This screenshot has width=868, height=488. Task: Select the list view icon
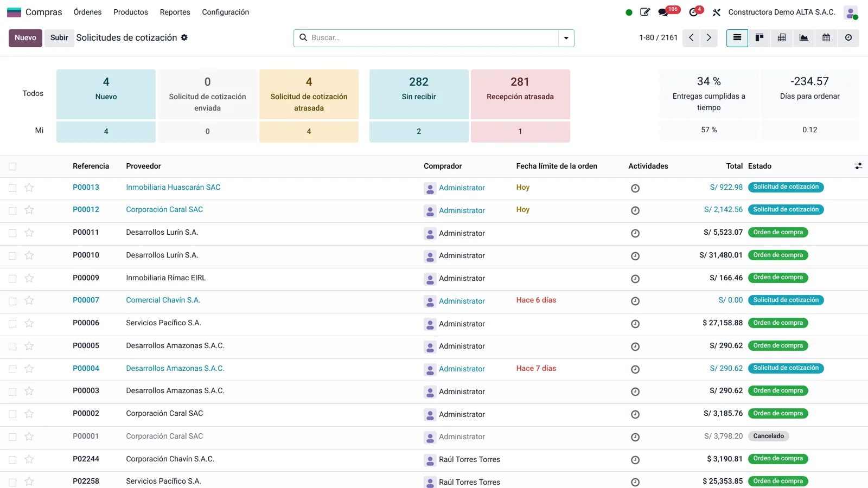737,38
